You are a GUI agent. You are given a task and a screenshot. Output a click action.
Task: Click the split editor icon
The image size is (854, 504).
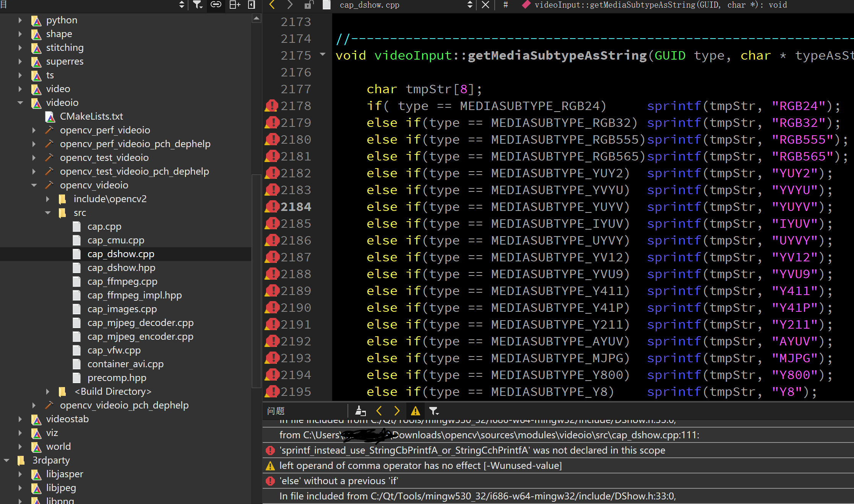point(234,5)
